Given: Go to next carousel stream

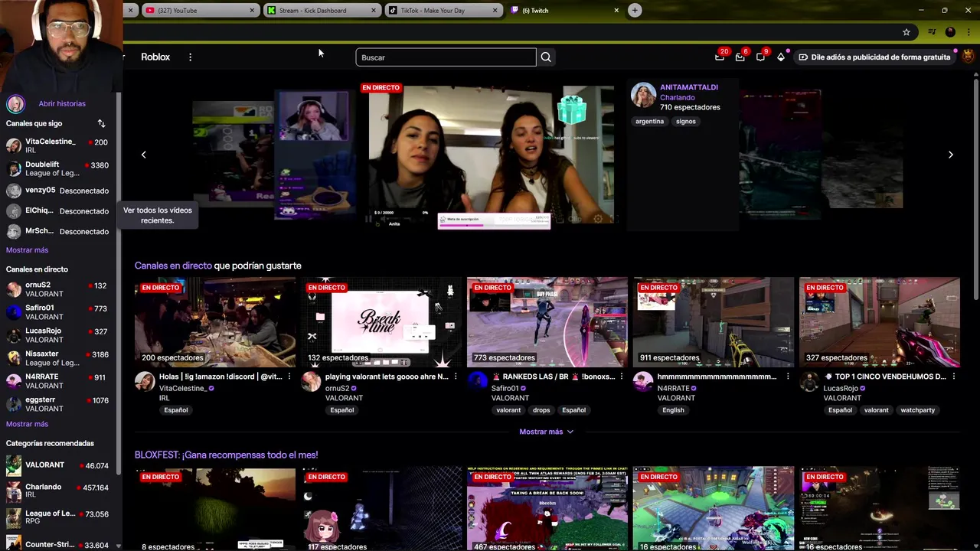Looking at the screenshot, I should pos(950,155).
